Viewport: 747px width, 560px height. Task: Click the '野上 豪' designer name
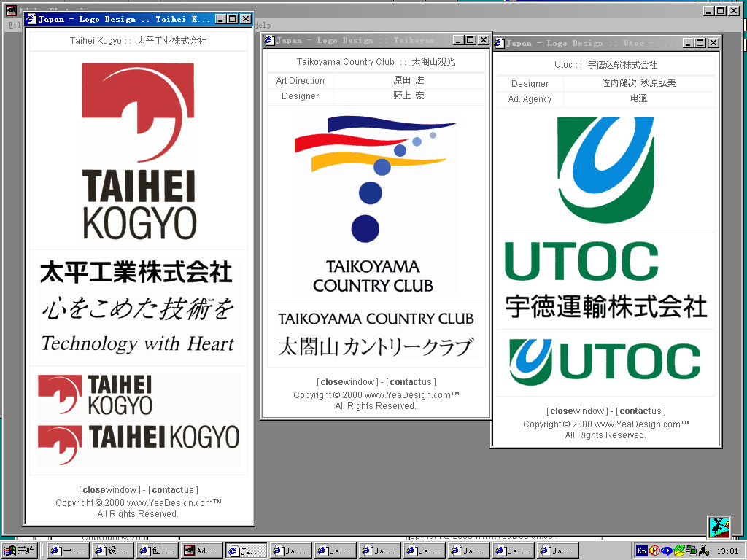click(x=409, y=96)
